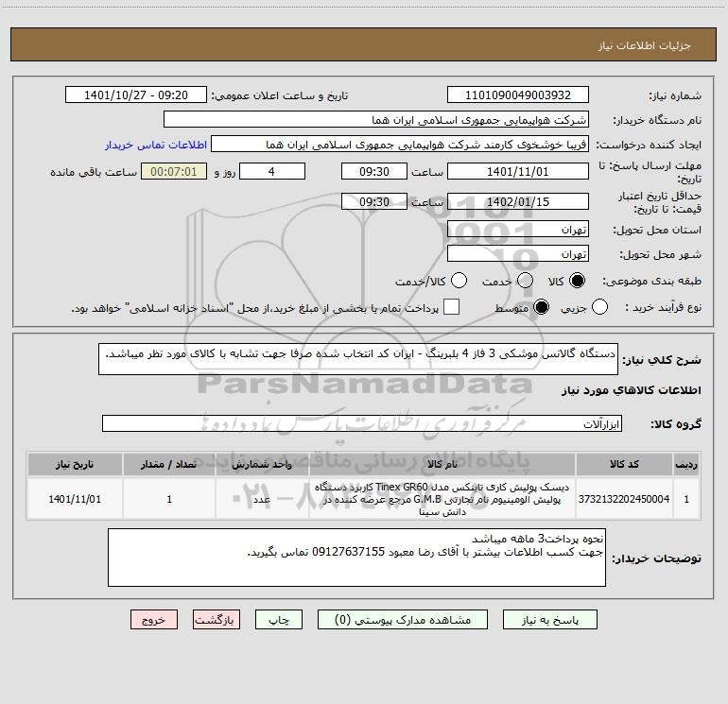Click the Tinex GR60 product name cell
Image resolution: width=728 pixels, height=704 pixels.
coord(442,499)
